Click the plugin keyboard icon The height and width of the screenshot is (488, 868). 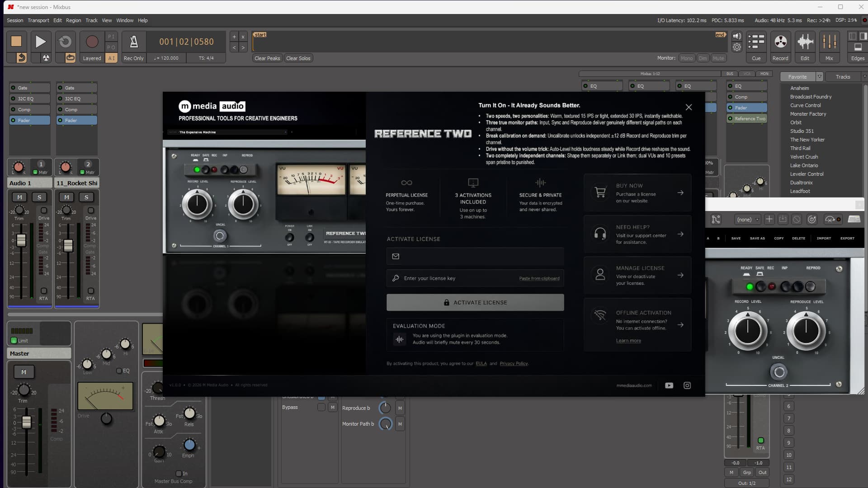point(854,219)
